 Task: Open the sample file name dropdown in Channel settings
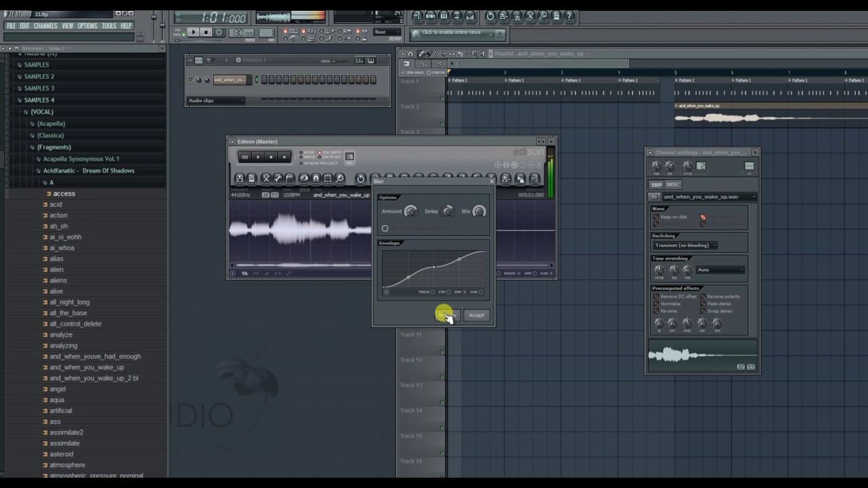(x=709, y=197)
